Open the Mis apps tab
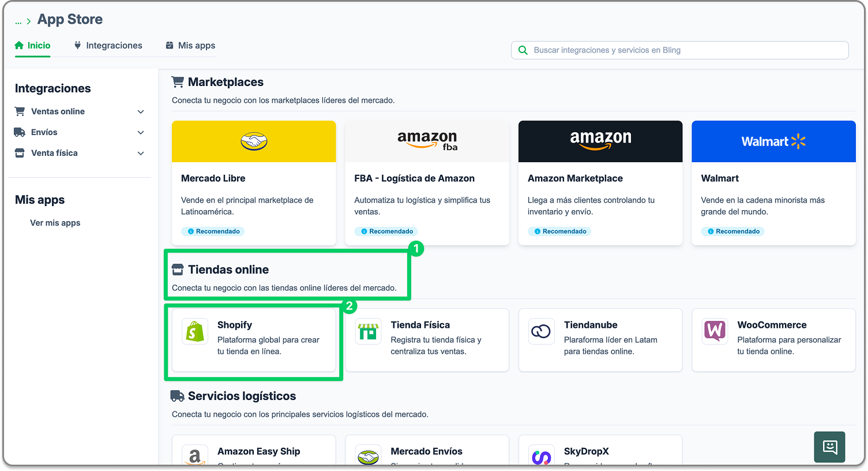This screenshot has width=868, height=471. [190, 46]
